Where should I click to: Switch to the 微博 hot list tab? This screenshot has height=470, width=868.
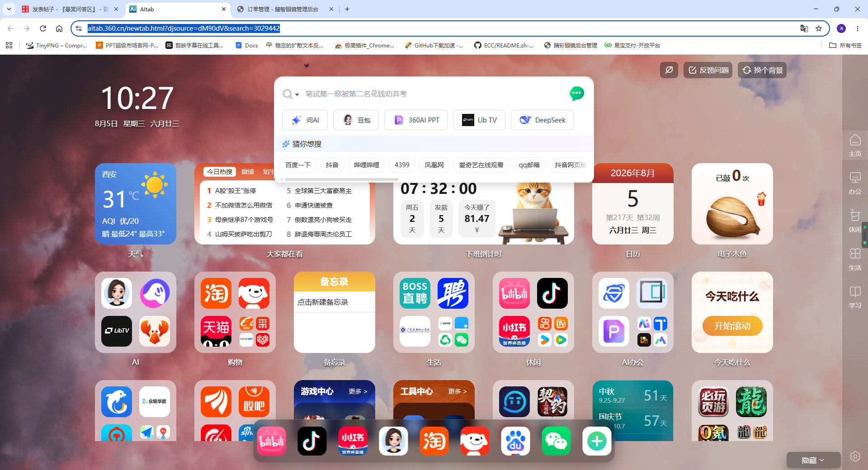click(x=248, y=172)
